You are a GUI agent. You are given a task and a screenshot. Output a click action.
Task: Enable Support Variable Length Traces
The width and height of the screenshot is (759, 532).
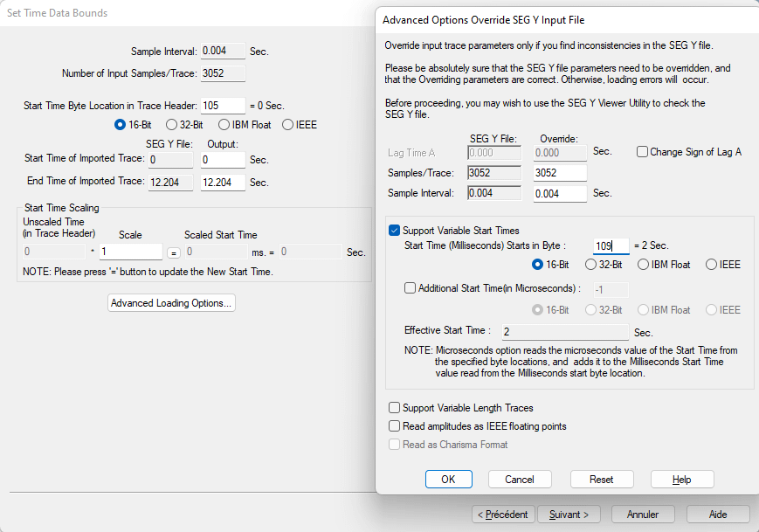tap(395, 408)
